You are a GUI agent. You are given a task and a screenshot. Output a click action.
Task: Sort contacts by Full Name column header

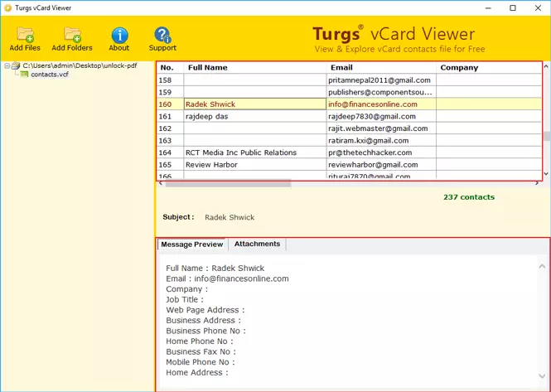pos(207,68)
